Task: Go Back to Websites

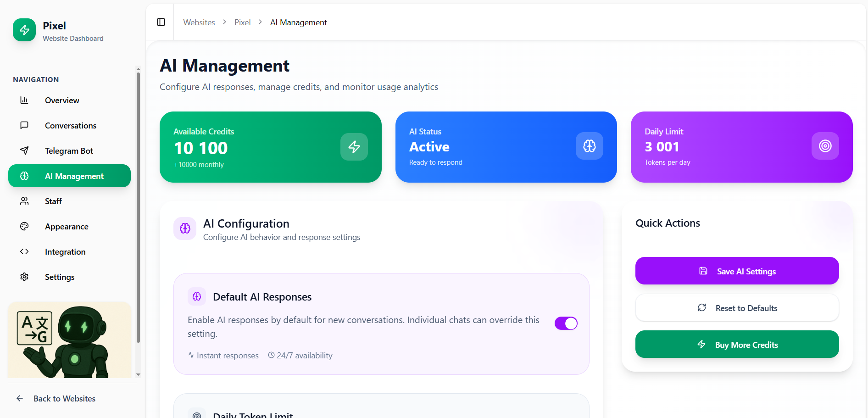Action: (64, 398)
